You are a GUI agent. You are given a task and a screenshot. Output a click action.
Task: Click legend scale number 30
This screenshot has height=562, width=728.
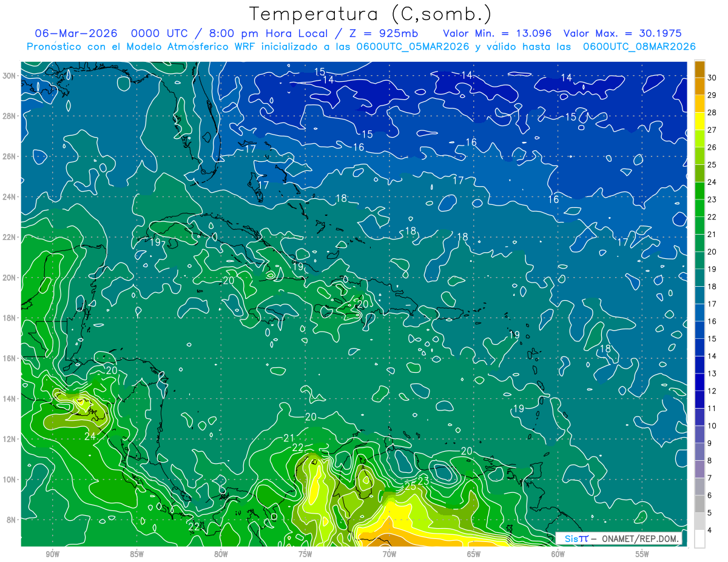tap(712, 78)
